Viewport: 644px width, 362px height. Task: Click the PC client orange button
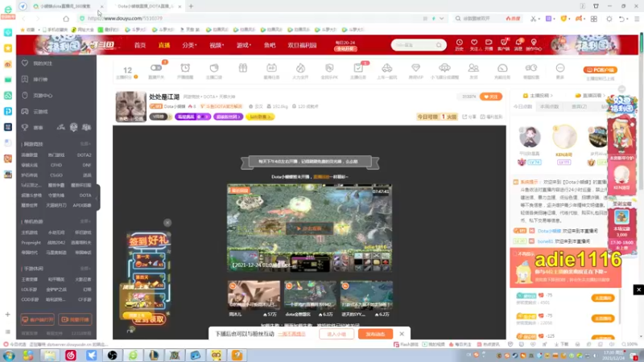pyautogui.click(x=601, y=70)
